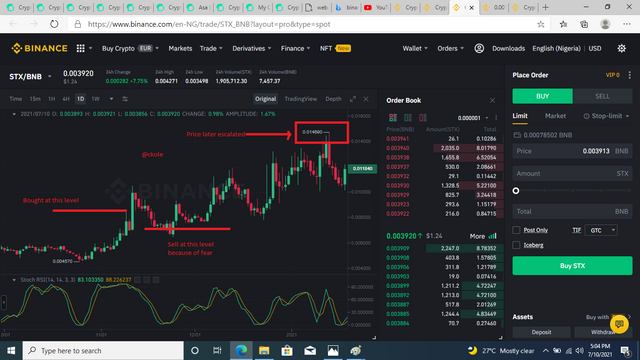This screenshot has height=360, width=640.
Task: Enable the Iceberg checkbox
Action: pyautogui.click(x=516, y=245)
